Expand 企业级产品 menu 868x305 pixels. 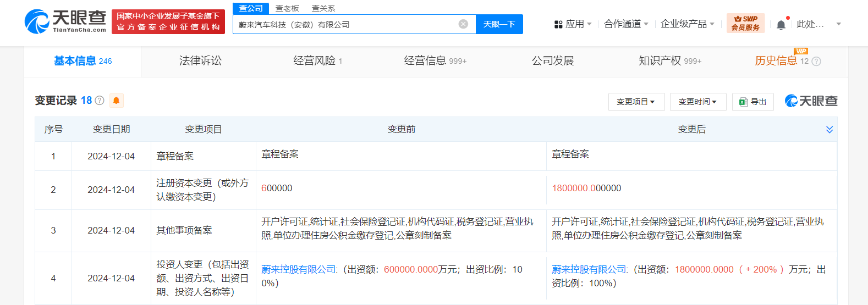pos(688,24)
